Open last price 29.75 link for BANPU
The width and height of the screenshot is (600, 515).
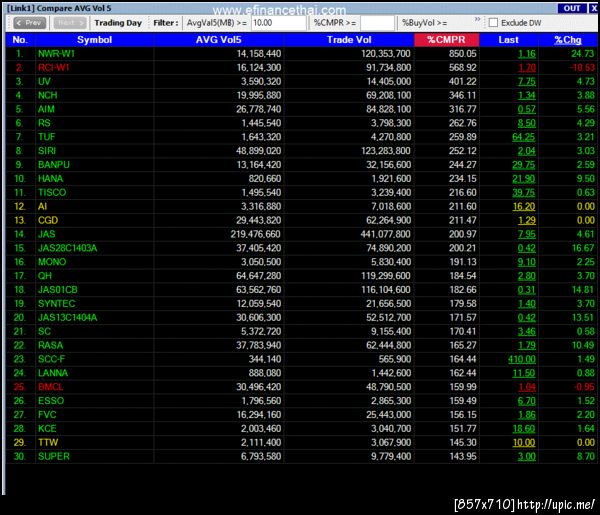coord(524,165)
